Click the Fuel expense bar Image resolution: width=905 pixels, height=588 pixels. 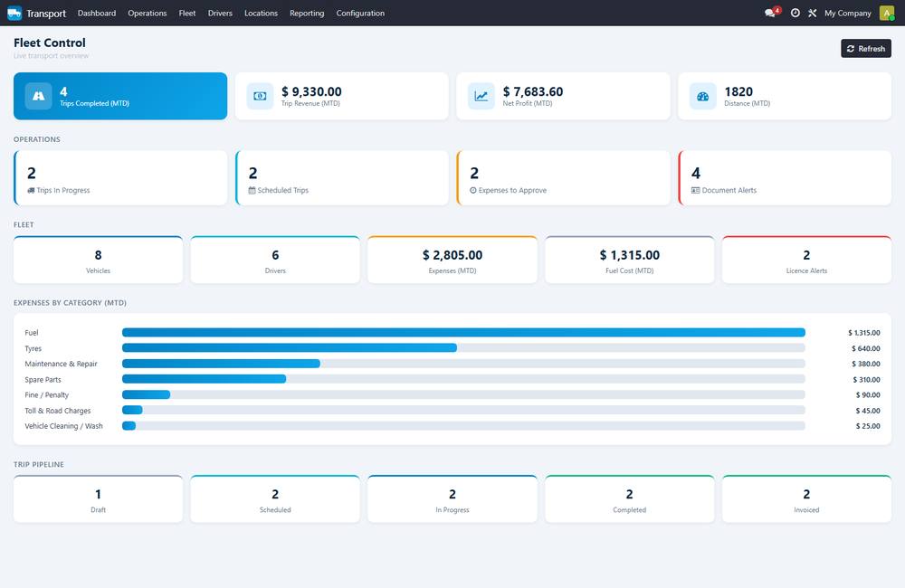point(463,332)
